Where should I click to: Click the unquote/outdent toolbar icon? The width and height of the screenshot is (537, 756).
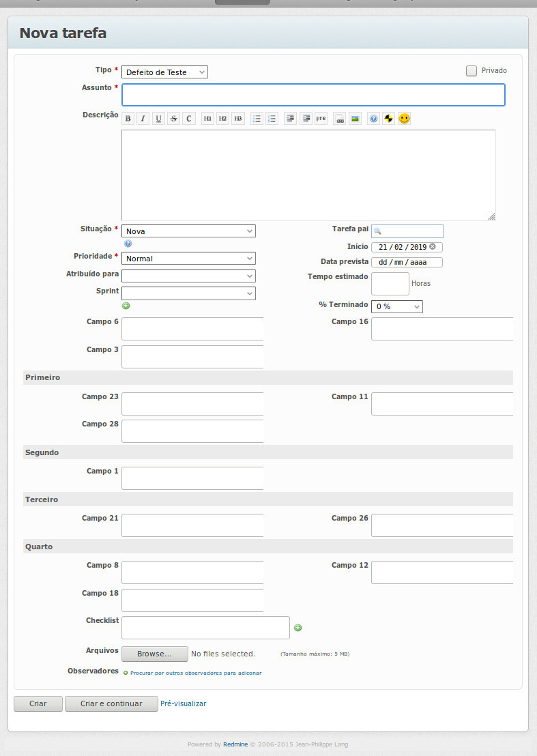[x=306, y=119]
